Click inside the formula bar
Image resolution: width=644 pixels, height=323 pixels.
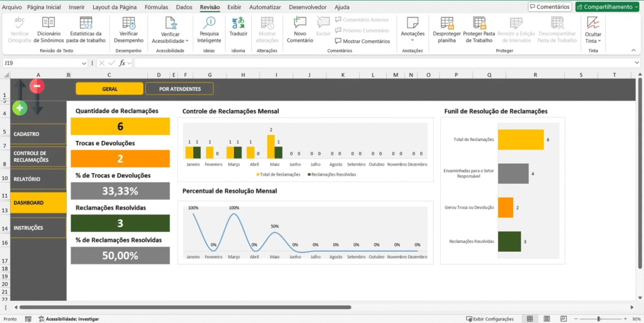pos(377,63)
